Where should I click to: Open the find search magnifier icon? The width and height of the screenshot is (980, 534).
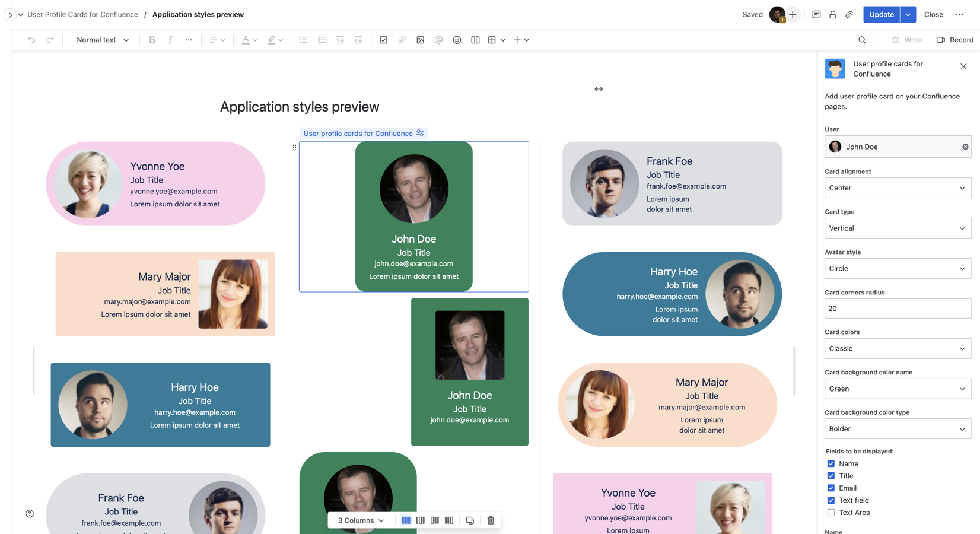click(x=862, y=40)
